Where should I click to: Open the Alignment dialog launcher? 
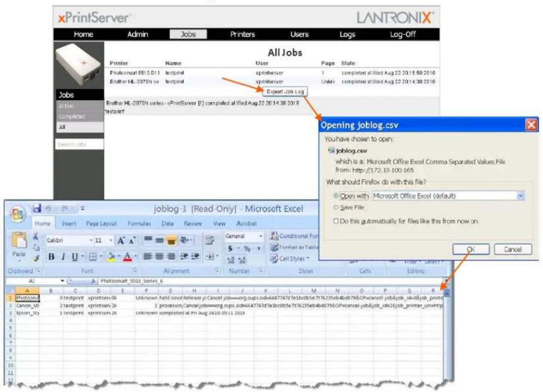(x=216, y=270)
